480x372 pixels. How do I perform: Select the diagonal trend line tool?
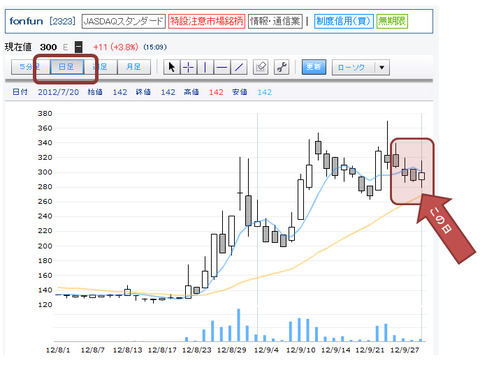pos(239,67)
